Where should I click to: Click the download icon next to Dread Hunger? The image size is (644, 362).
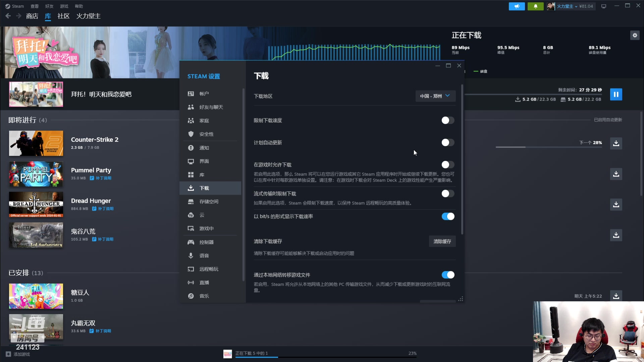click(x=616, y=204)
